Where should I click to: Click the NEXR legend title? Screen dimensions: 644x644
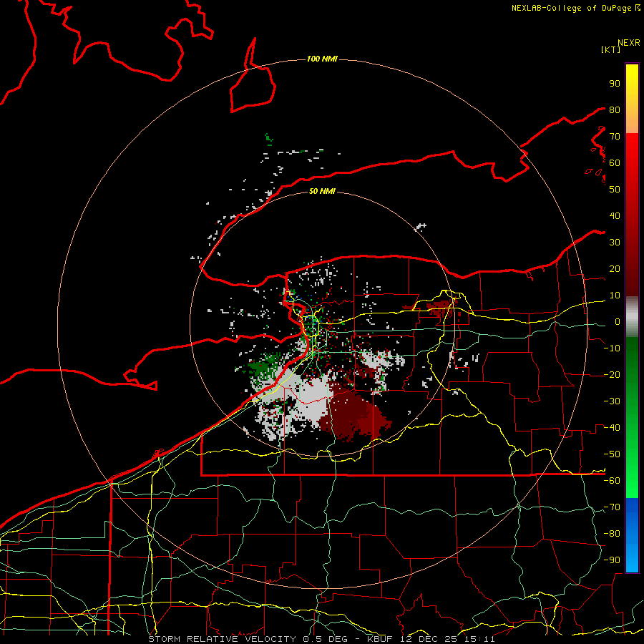pyautogui.click(x=629, y=43)
